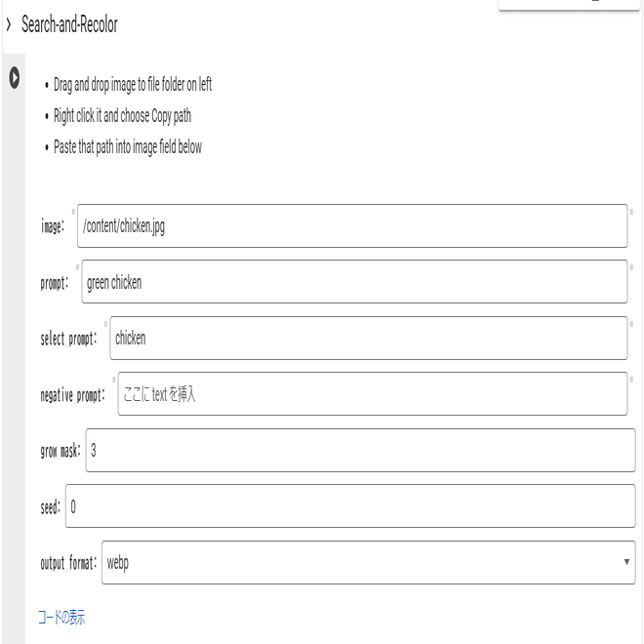
Task: Focus the empty negative_prompt text field
Action: [x=373, y=394]
